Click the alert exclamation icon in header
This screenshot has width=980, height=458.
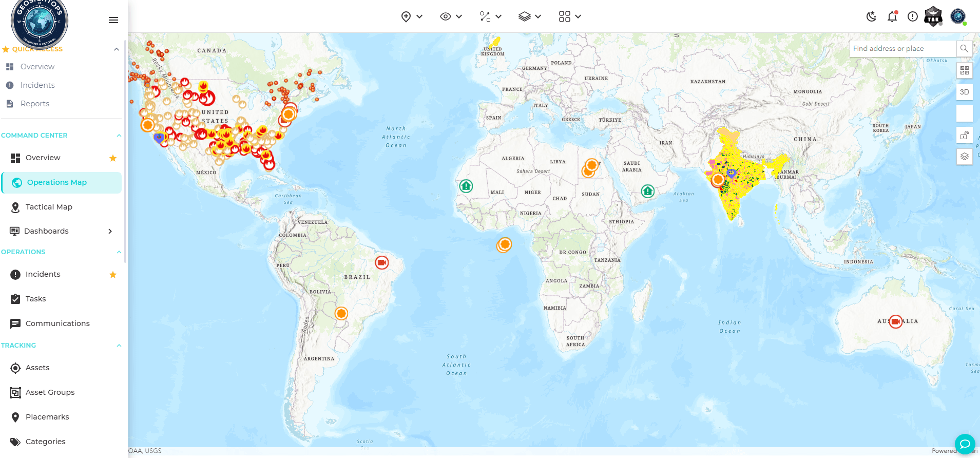[912, 17]
